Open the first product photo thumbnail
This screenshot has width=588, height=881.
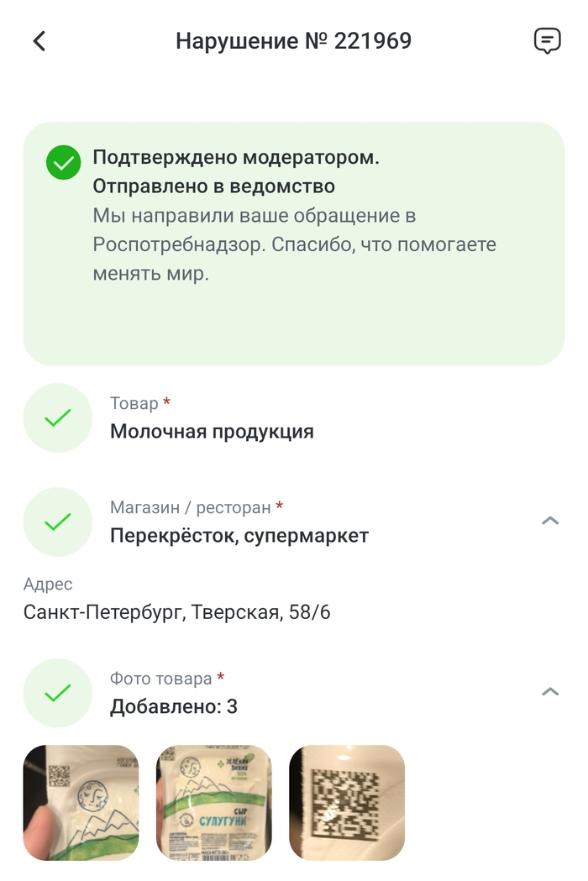click(81, 803)
